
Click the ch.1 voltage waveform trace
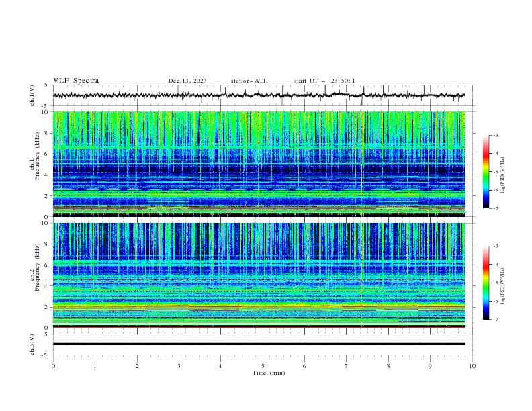[259, 95]
